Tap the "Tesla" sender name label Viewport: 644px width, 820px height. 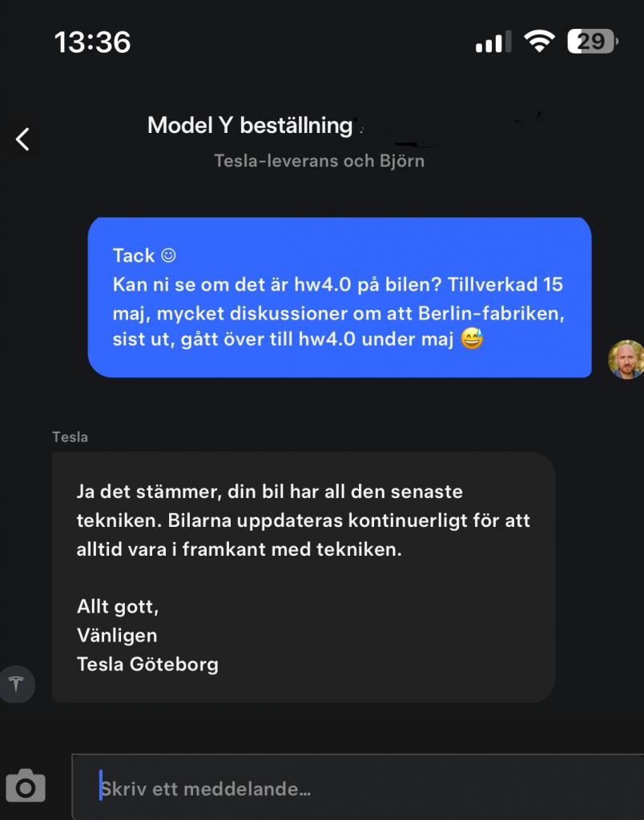(x=70, y=437)
